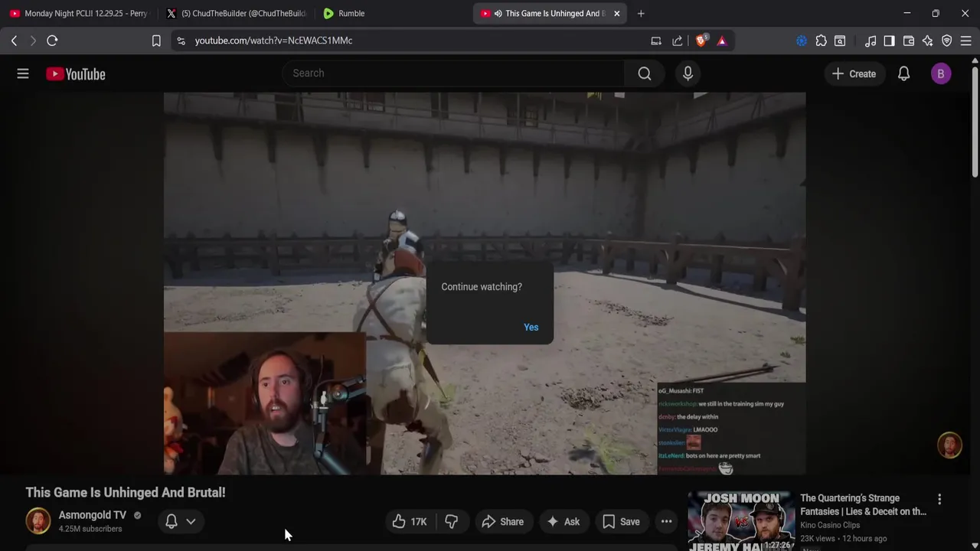Open the browser main menu
Screen dimensions: 980x551
[965, 41]
